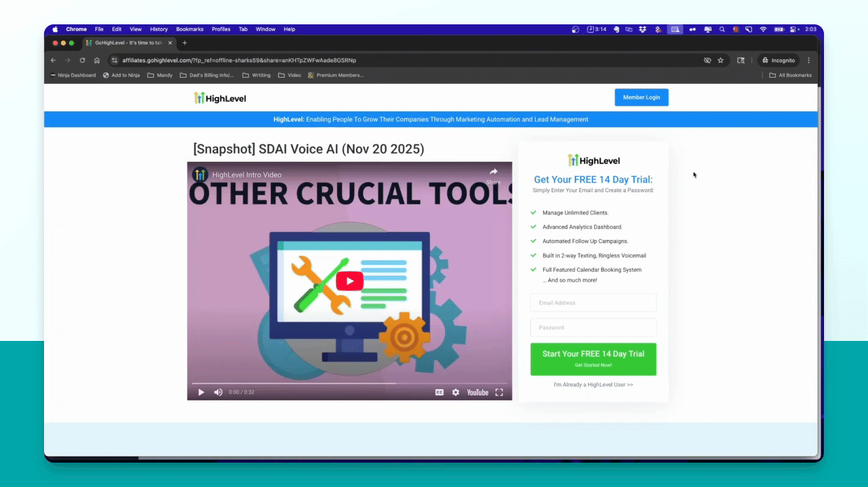Screen dimensions: 868x487
Task: Open the History menu
Action: coord(159,29)
